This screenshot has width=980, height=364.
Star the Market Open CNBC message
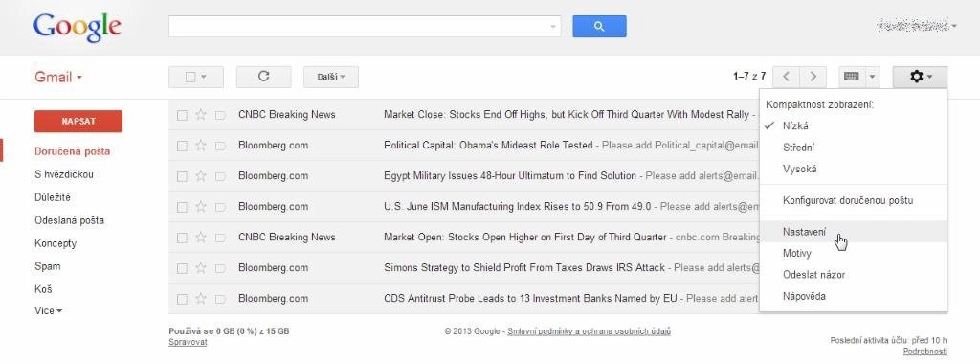[201, 237]
